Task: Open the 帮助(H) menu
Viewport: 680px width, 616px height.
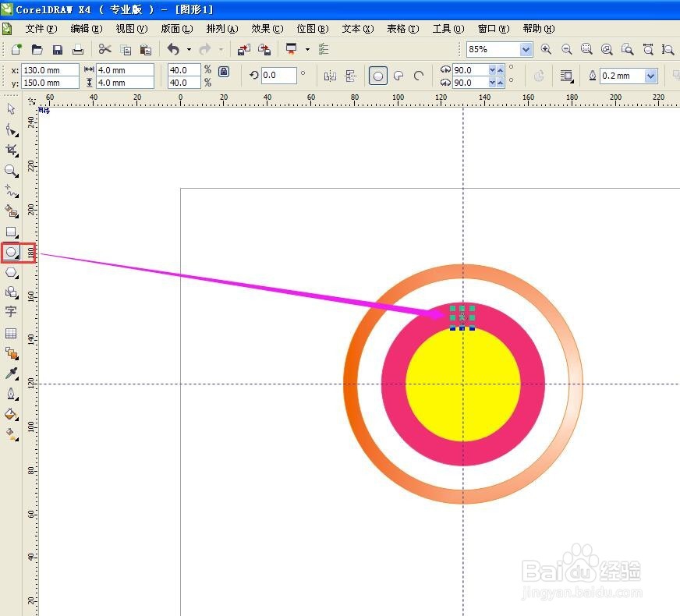Action: point(539,29)
